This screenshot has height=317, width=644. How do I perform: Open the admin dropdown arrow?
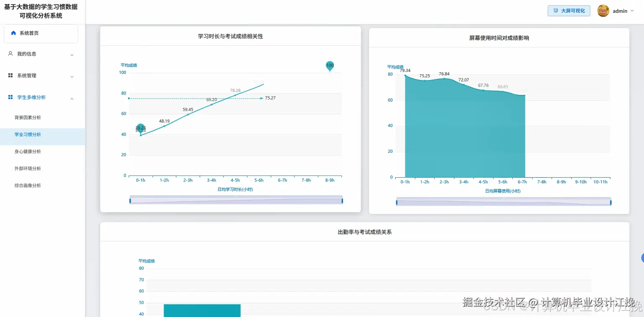pos(632,11)
